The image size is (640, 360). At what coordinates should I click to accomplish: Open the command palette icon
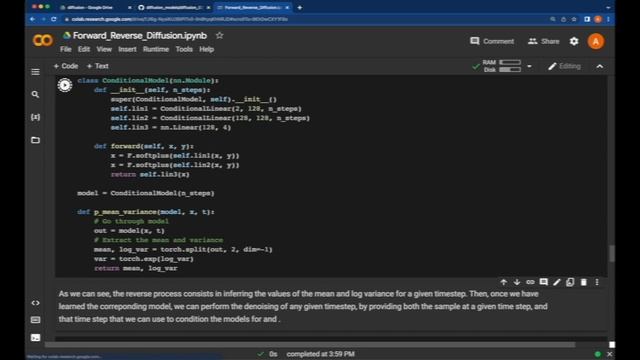point(36,320)
